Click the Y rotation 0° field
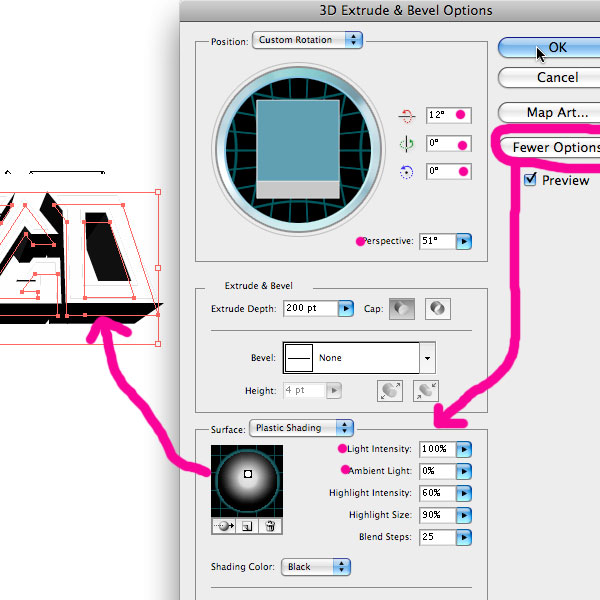 click(449, 143)
